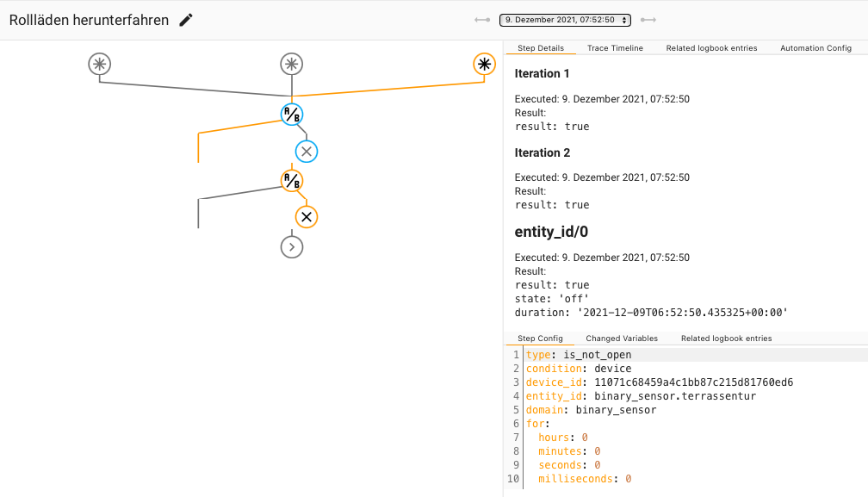Viewport: 868px width, 497px height.
Task: Switch to the Step Details tab
Action: point(541,48)
